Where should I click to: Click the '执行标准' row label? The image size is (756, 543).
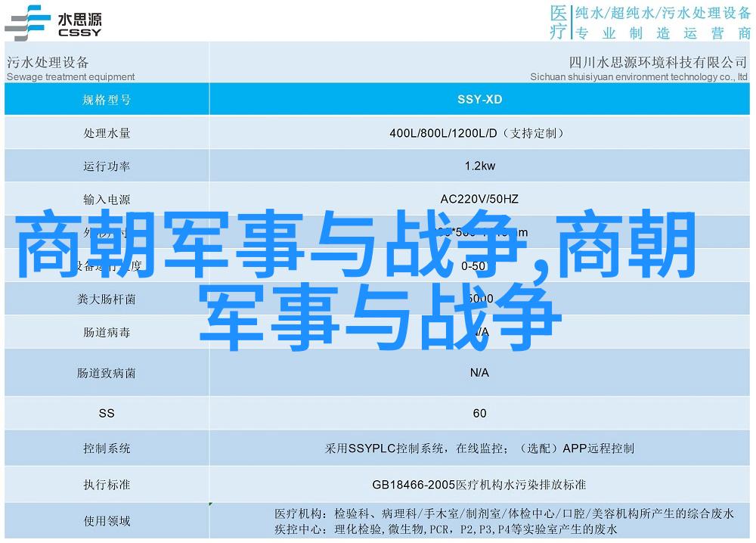coord(107,485)
